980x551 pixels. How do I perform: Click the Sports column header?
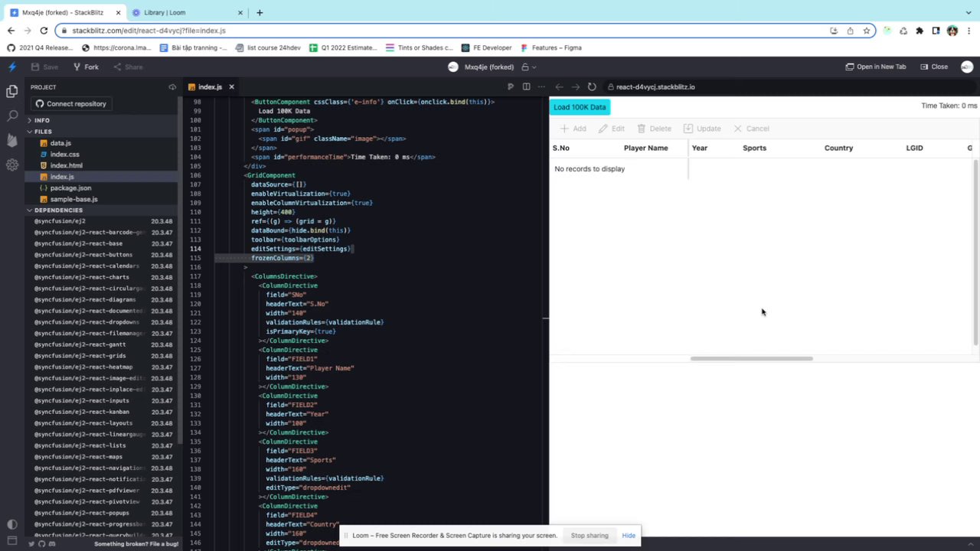click(754, 148)
